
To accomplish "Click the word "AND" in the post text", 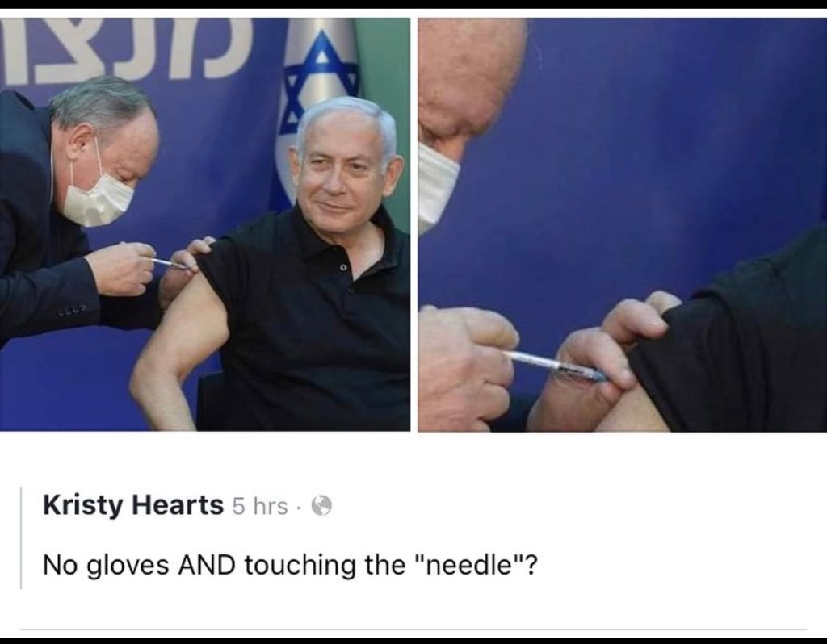I will coord(207,566).
